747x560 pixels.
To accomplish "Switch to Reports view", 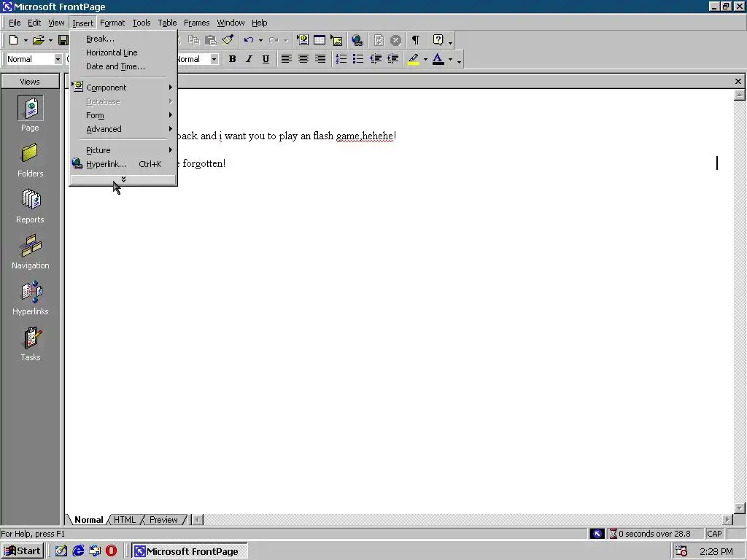I will [30, 206].
